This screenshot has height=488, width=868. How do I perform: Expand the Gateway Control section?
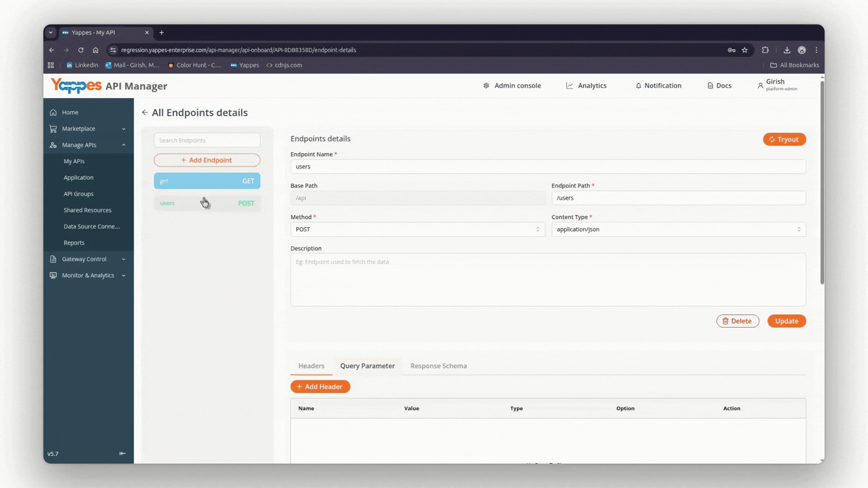point(89,259)
